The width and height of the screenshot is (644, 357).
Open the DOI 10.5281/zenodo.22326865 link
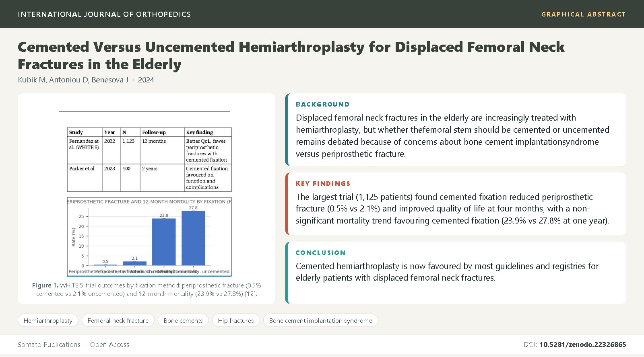coord(582,345)
